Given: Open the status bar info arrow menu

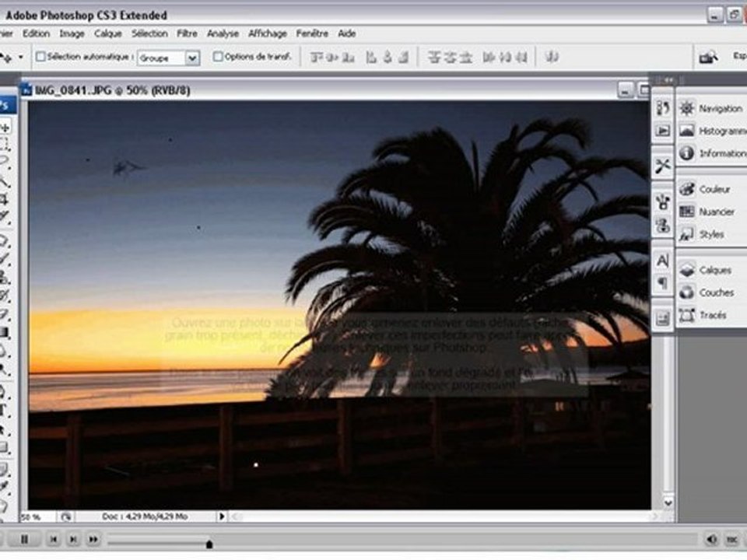Looking at the screenshot, I should 222,516.
